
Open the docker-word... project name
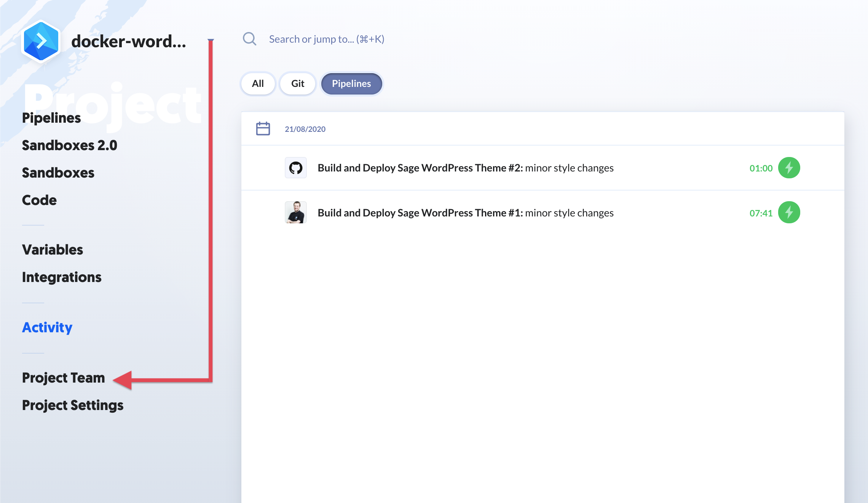coord(129,41)
